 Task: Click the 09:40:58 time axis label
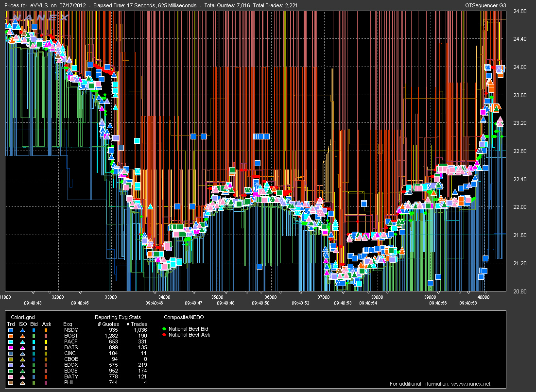click(468, 303)
